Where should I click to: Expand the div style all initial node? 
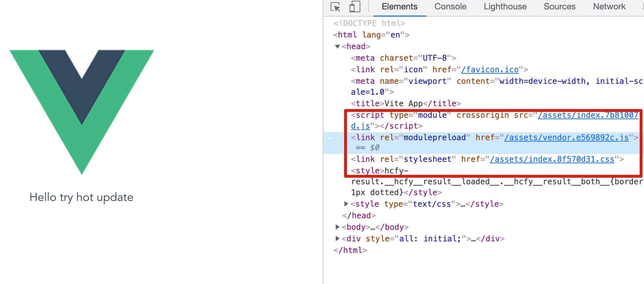337,239
